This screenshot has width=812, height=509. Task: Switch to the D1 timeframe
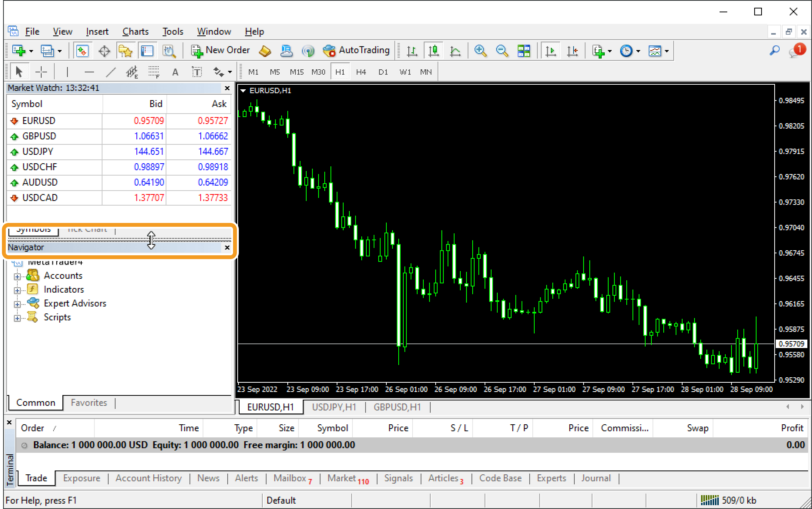(x=381, y=72)
